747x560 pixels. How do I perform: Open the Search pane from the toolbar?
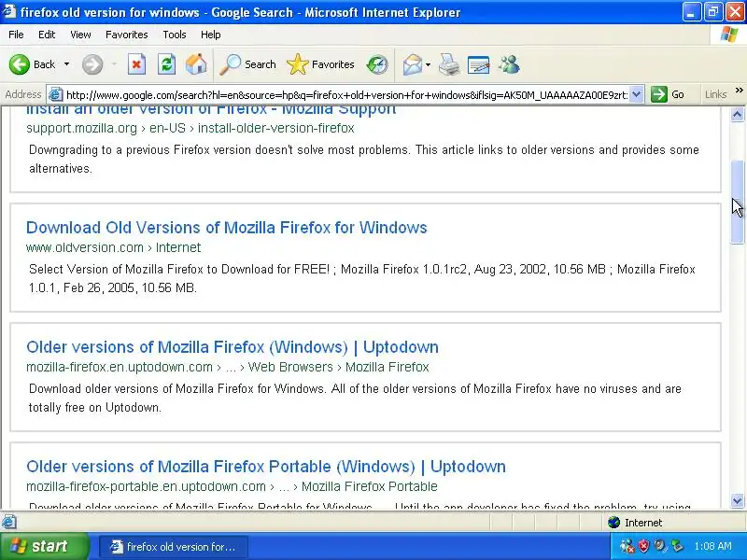pos(247,64)
